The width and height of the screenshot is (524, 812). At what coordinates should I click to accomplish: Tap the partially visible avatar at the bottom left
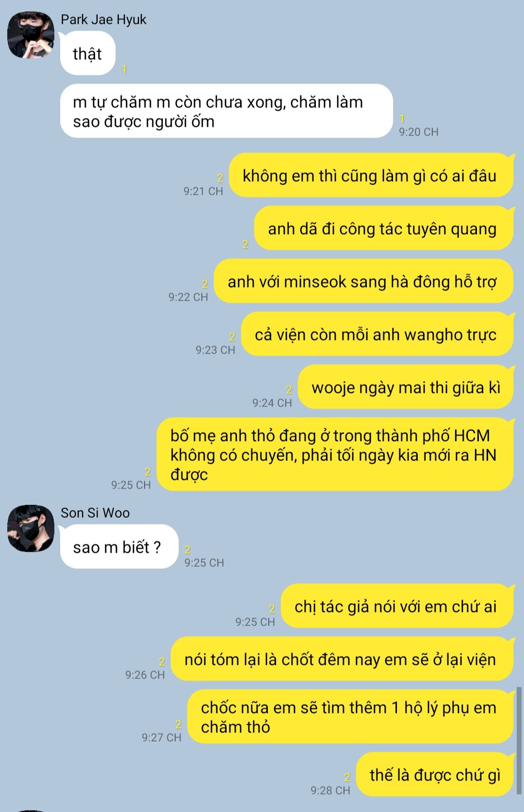(x=31, y=811)
